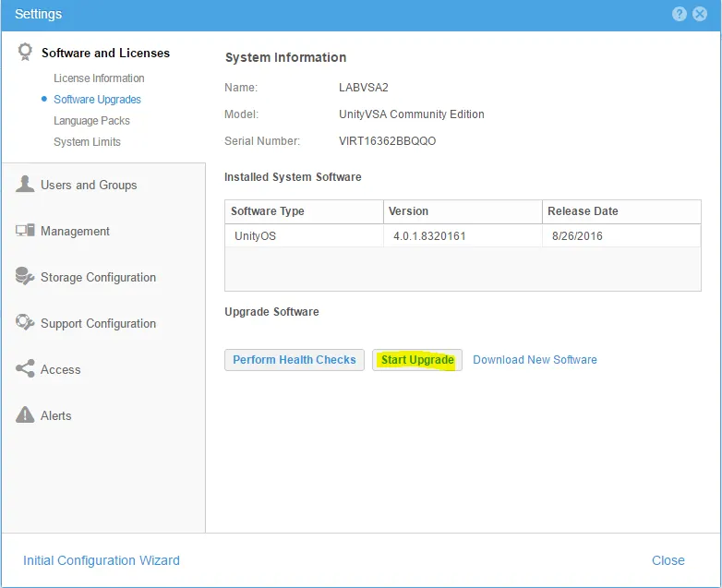The image size is (722, 588).
Task: Select the UnityOS cell
Action: (x=304, y=235)
